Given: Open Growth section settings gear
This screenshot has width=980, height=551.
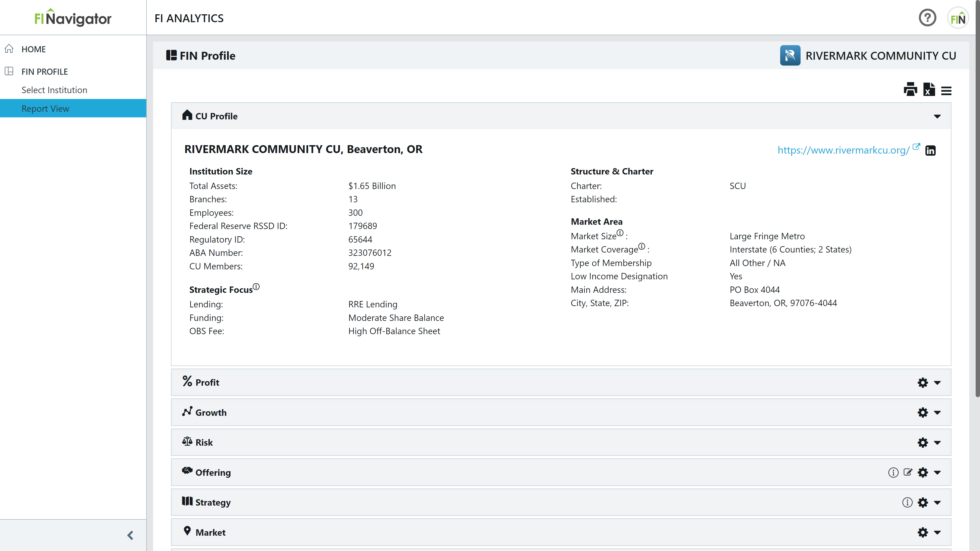Looking at the screenshot, I should coord(923,412).
